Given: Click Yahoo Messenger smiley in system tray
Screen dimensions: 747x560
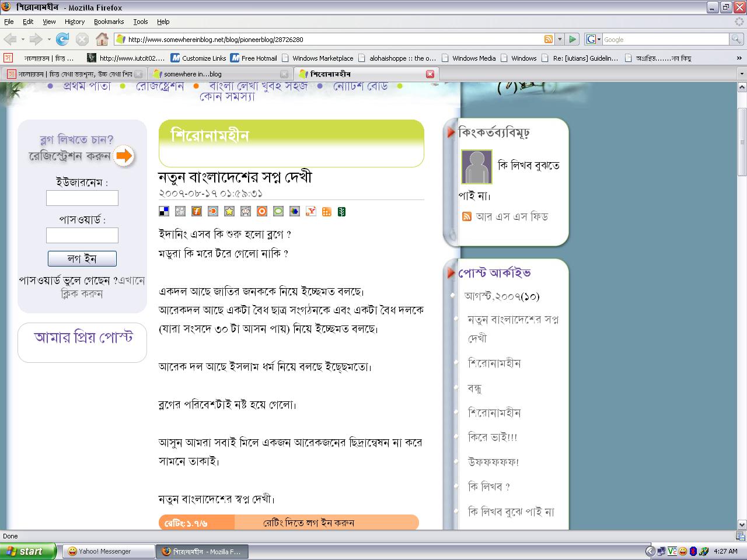Looking at the screenshot, I should click(x=682, y=551).
